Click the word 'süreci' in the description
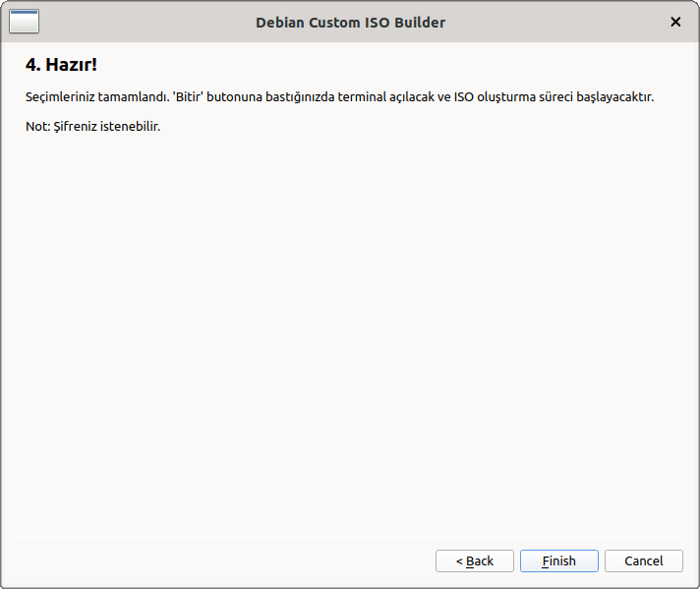700x589 pixels. coord(553,97)
